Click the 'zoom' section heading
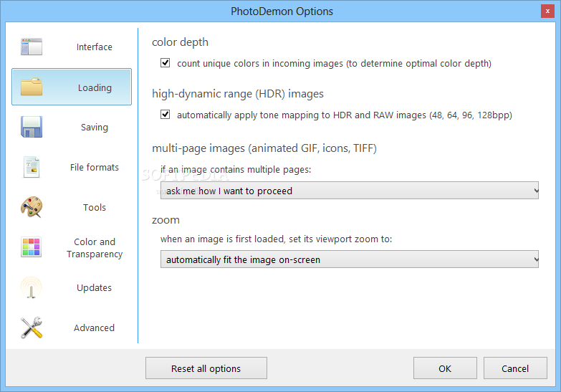The height and width of the screenshot is (392, 561). tap(166, 219)
